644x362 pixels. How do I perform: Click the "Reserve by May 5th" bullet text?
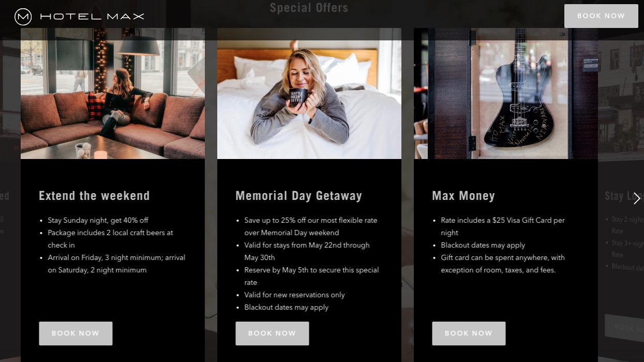pos(311,276)
